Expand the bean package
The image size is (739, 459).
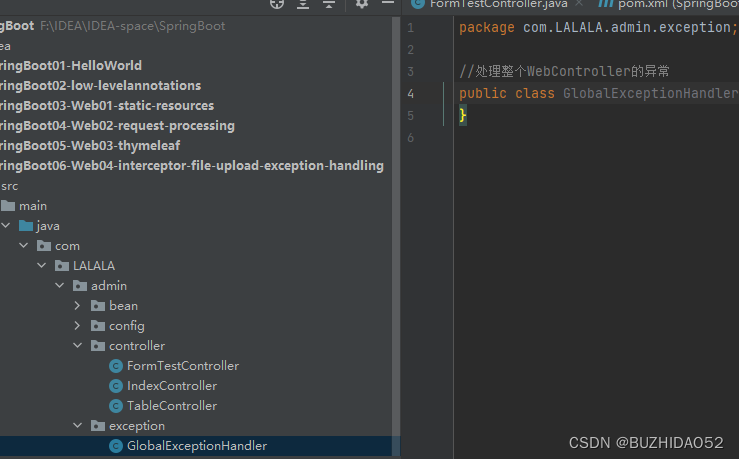coord(78,305)
